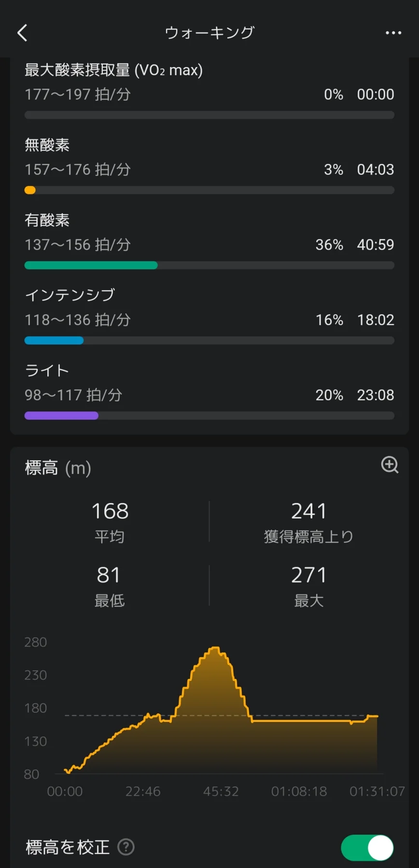Tap the purple ライト zone progress bar
This screenshot has height=868, width=419.
click(61, 416)
